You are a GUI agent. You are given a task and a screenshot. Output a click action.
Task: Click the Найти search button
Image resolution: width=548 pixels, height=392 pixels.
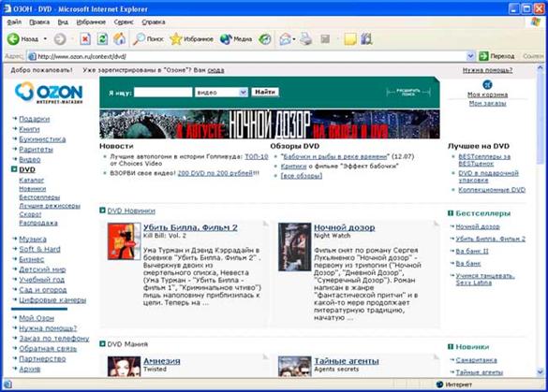265,93
